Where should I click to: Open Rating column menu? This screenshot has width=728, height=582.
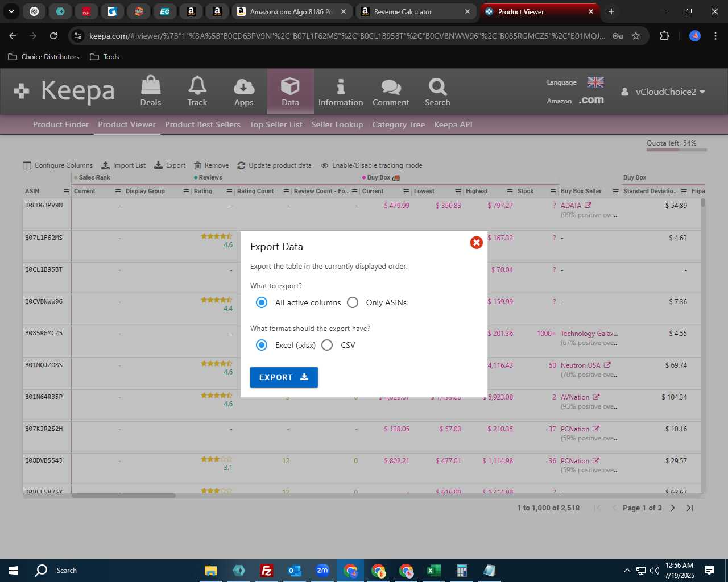pyautogui.click(x=230, y=192)
